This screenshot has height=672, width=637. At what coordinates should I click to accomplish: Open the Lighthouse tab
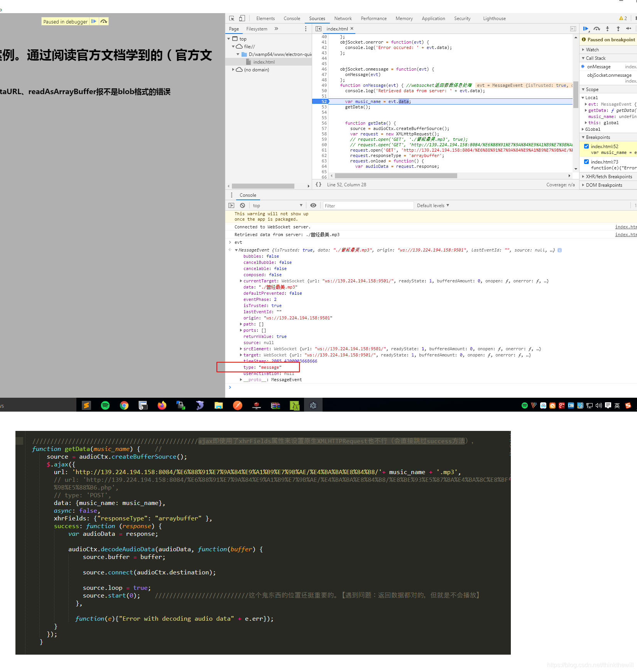(x=494, y=18)
